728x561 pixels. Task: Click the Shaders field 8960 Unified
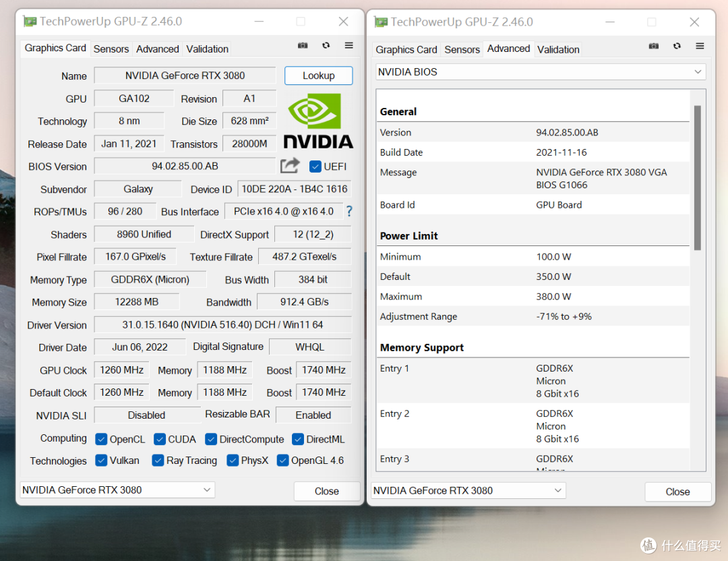pos(144,234)
